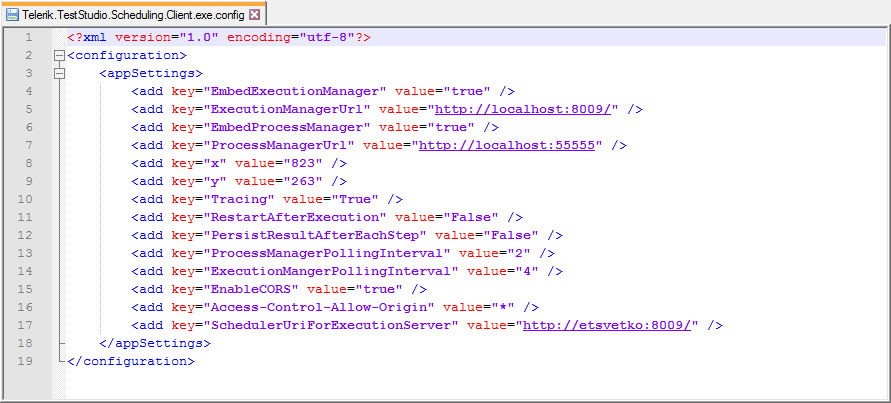Open the http://etsvetko:8009/ link

click(607, 326)
